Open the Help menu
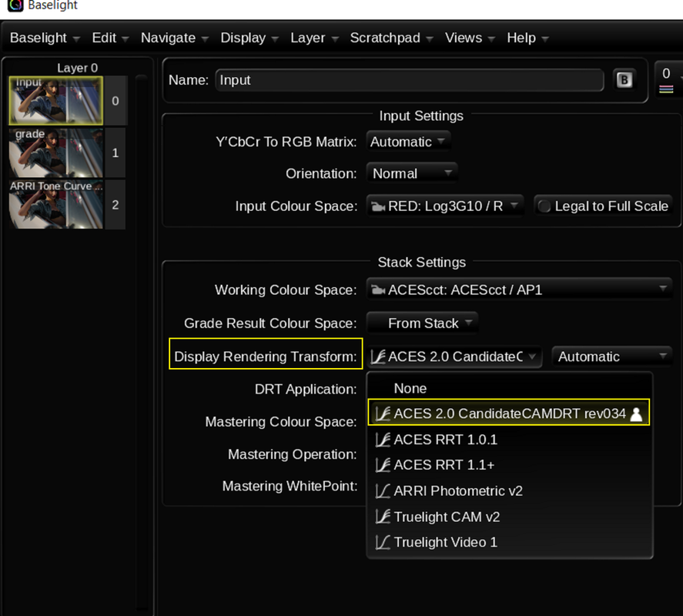Viewport: 683px width, 616px height. [527, 38]
